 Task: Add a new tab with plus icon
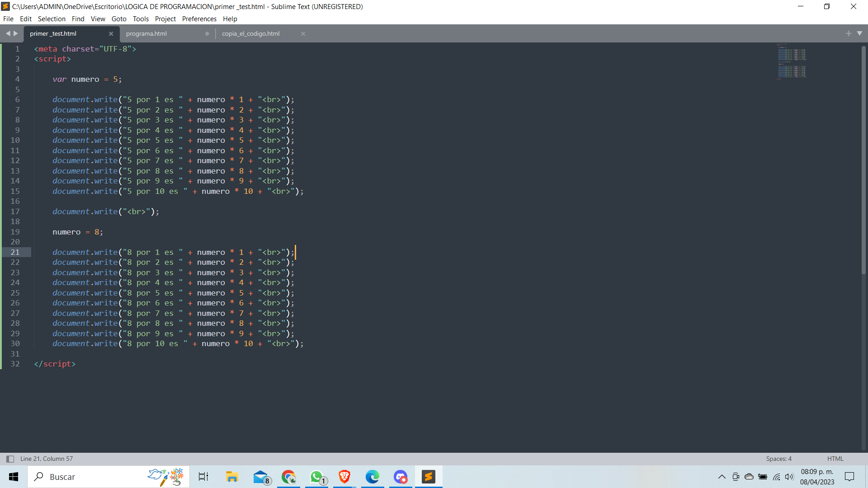[849, 33]
